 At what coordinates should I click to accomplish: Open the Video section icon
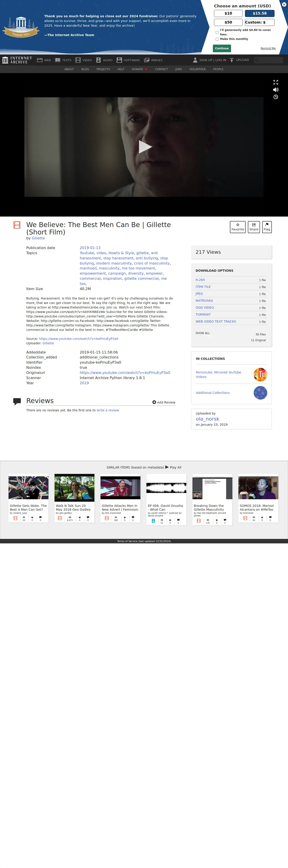78,60
